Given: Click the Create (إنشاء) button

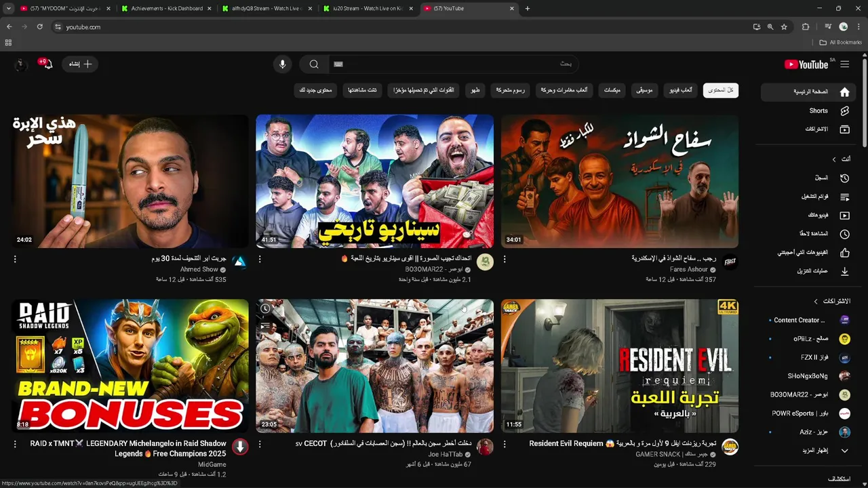Looking at the screenshot, I should [x=81, y=64].
